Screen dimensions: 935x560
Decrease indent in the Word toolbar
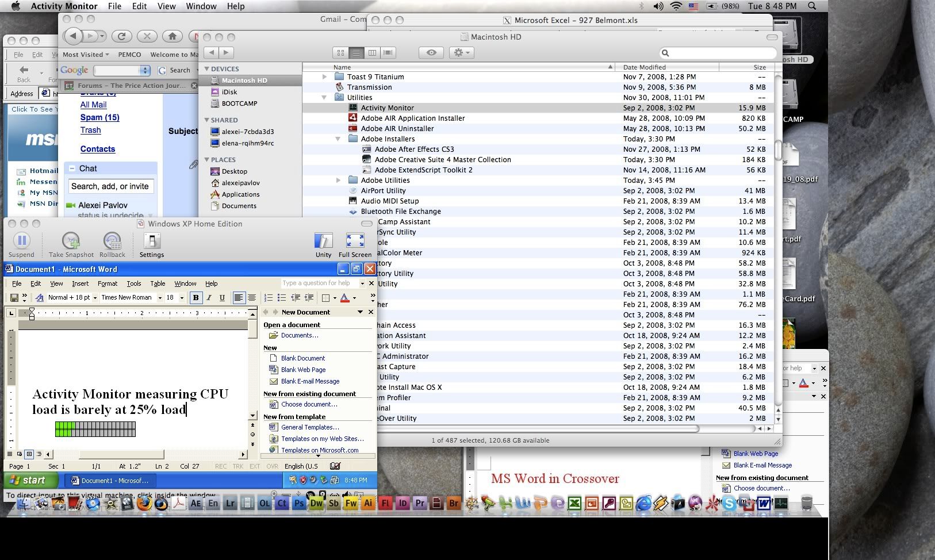[296, 297]
